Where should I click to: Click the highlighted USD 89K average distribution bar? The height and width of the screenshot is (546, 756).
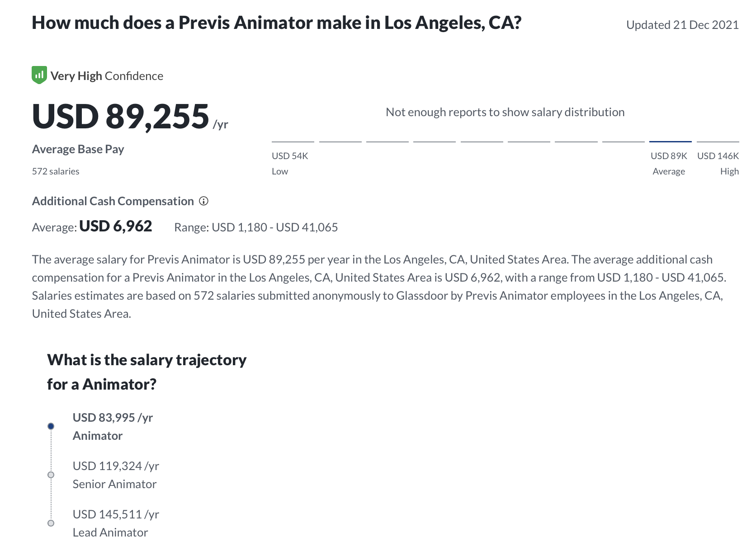[x=671, y=141]
